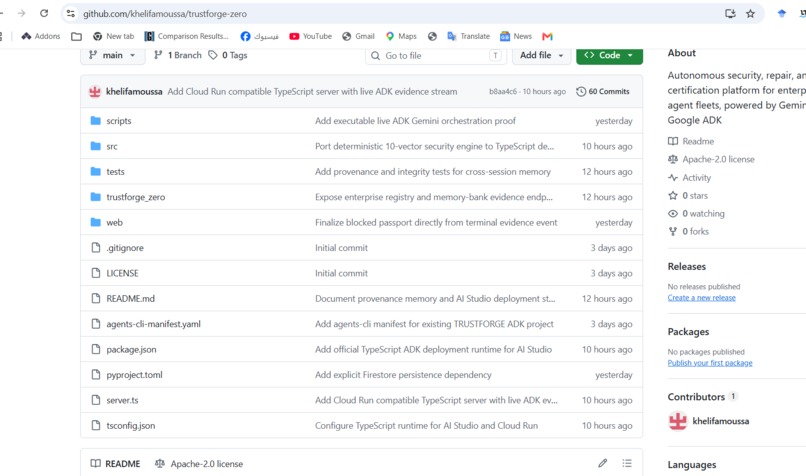Go forward with the browser arrow
This screenshot has width=806, height=476.
coord(22,13)
